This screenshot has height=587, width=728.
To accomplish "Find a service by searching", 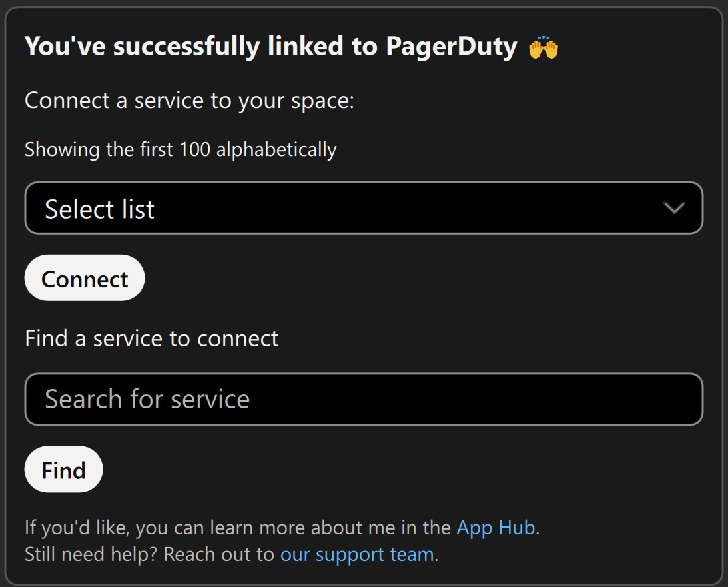I will [x=63, y=469].
